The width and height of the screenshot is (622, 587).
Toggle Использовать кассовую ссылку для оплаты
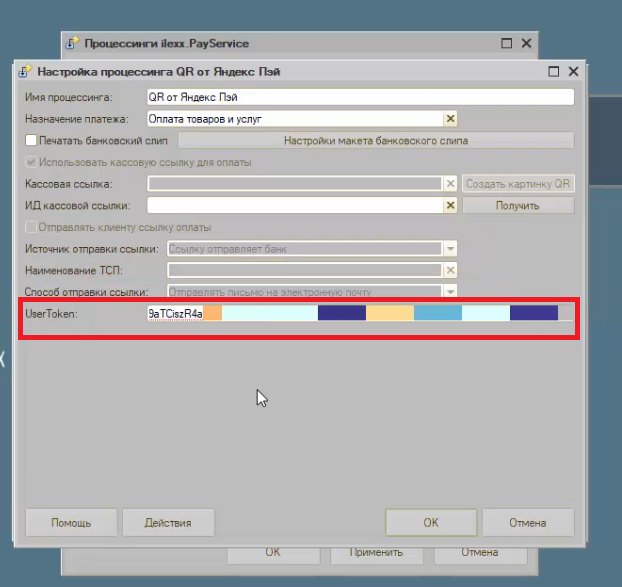pyautogui.click(x=31, y=162)
